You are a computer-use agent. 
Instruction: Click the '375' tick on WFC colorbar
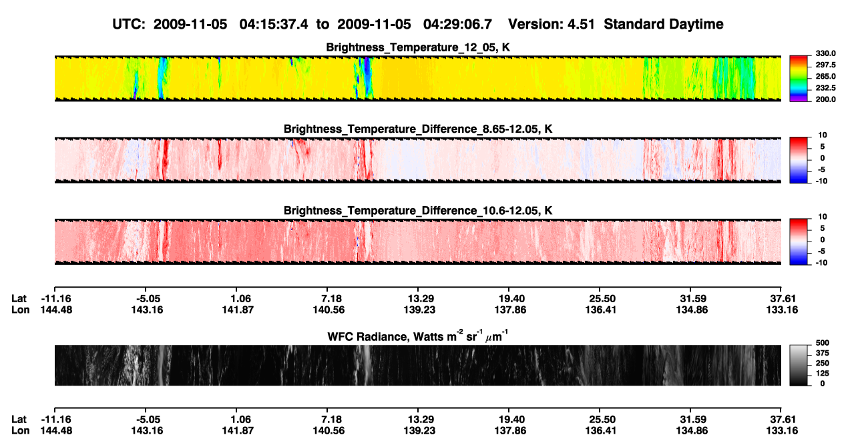(x=821, y=353)
